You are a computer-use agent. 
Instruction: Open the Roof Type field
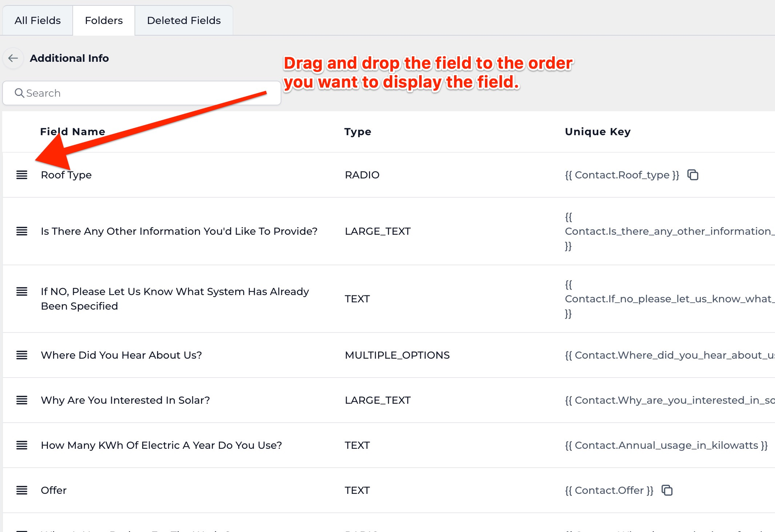pos(66,175)
